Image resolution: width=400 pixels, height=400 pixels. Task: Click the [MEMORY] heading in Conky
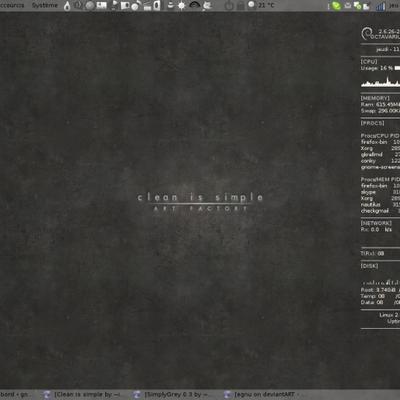point(375,98)
